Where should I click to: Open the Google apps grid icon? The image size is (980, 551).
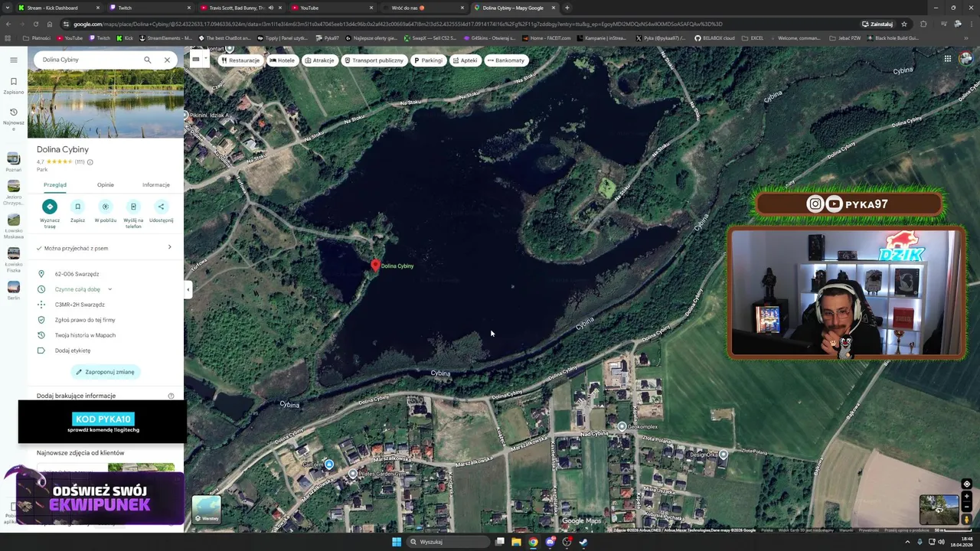[947, 59]
